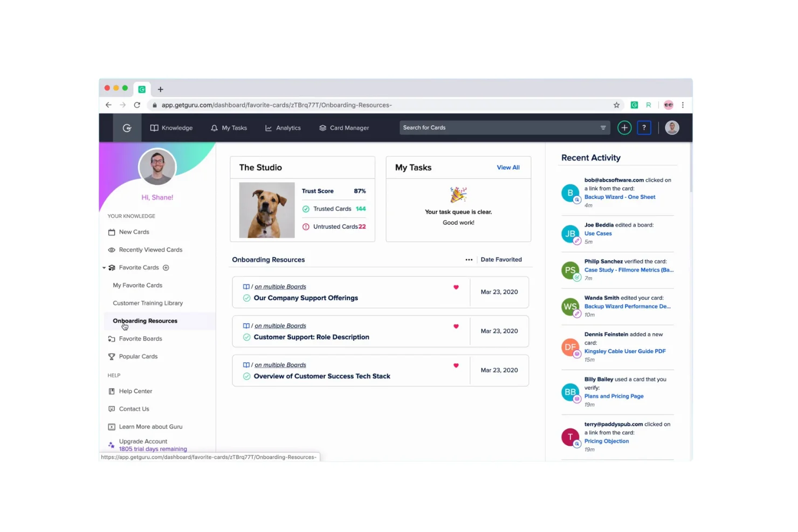798x532 pixels.
Task: Bookmark page with star icon
Action: 617,105
